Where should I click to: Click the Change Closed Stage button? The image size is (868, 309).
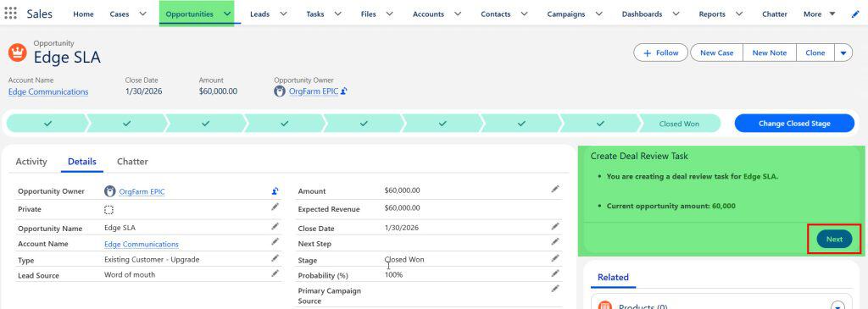coord(794,124)
